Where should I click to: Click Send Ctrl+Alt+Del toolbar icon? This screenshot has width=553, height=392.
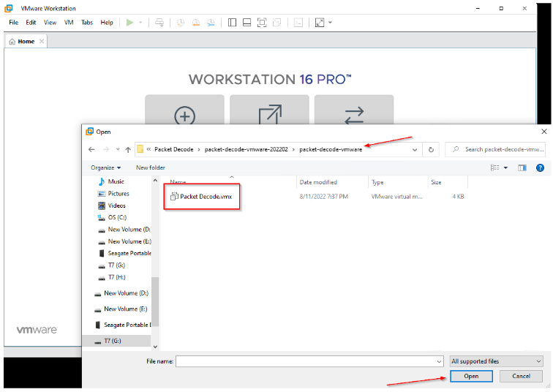(159, 23)
